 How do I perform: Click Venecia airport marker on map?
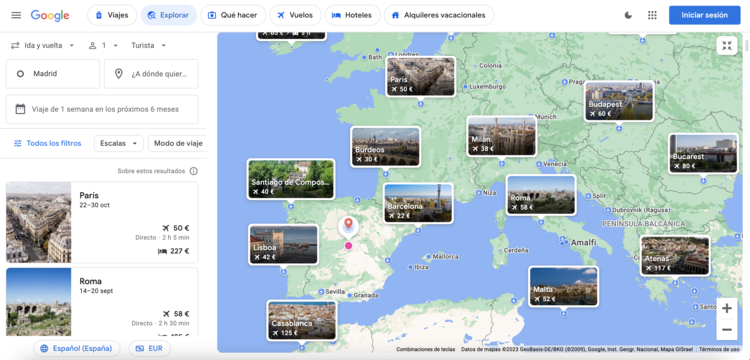point(539,164)
